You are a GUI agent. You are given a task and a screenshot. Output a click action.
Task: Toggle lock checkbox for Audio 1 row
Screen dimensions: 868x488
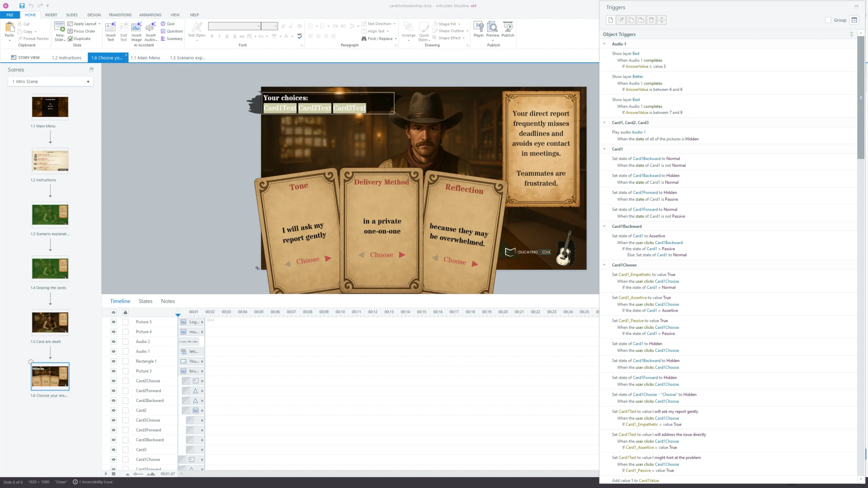[125, 351]
